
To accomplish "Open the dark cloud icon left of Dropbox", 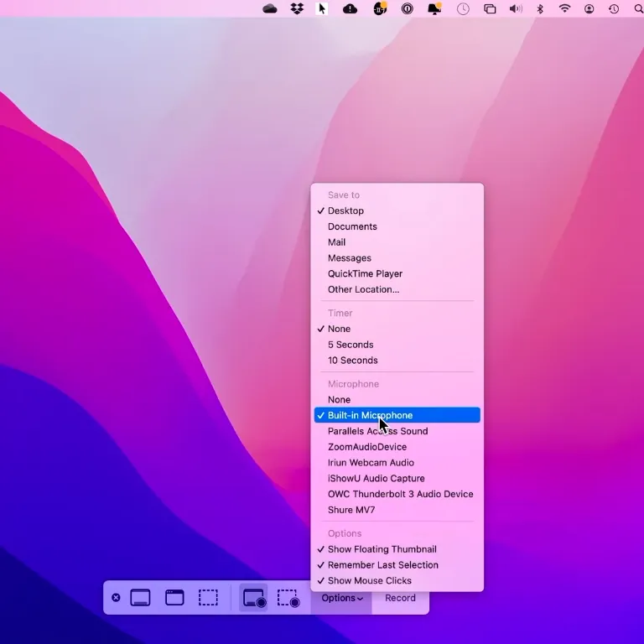I will [270, 8].
